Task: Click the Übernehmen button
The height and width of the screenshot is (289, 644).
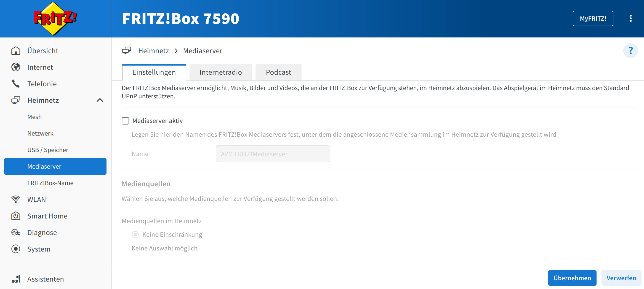Action: (x=572, y=278)
